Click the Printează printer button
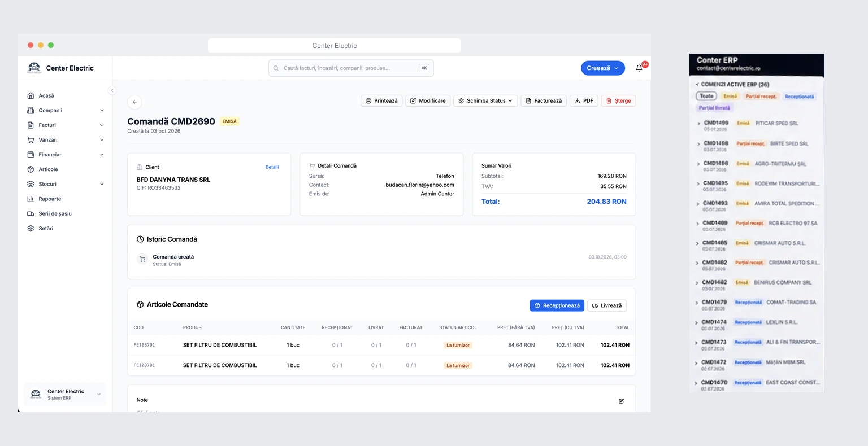This screenshot has height=446, width=868. pos(381,100)
